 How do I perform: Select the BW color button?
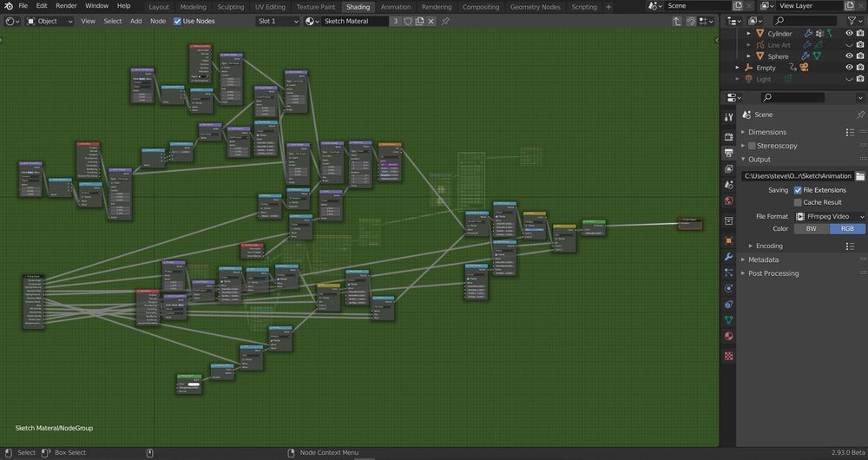pyautogui.click(x=811, y=229)
